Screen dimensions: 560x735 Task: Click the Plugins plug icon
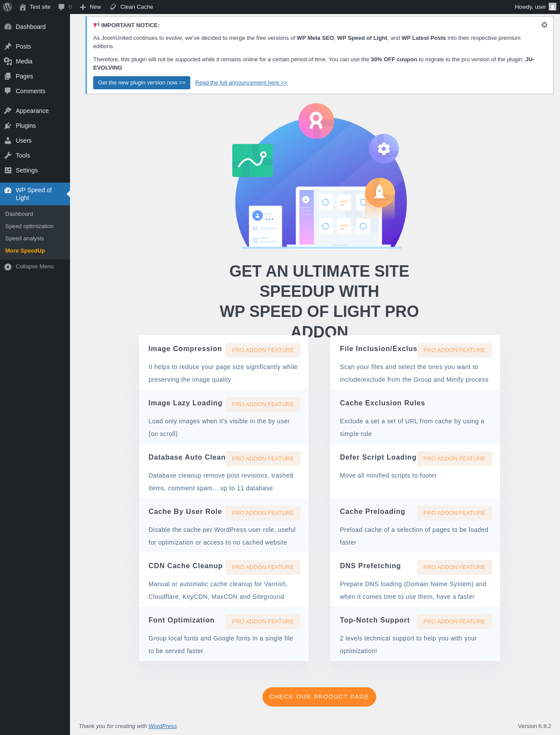point(8,126)
